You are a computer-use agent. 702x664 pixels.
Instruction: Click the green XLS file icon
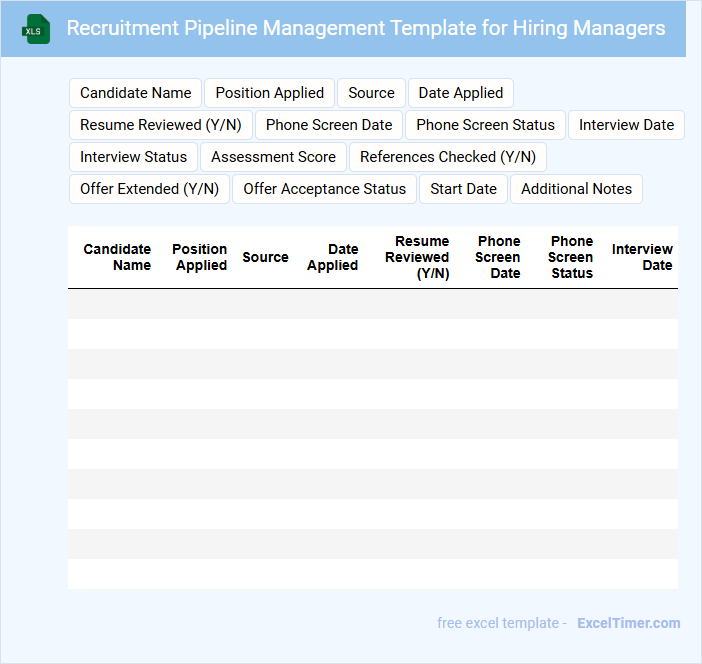(36, 29)
